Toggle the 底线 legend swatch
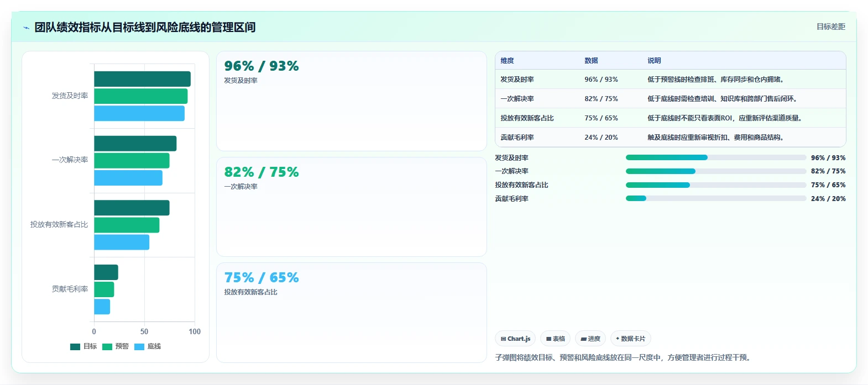868x385 pixels. [139, 347]
